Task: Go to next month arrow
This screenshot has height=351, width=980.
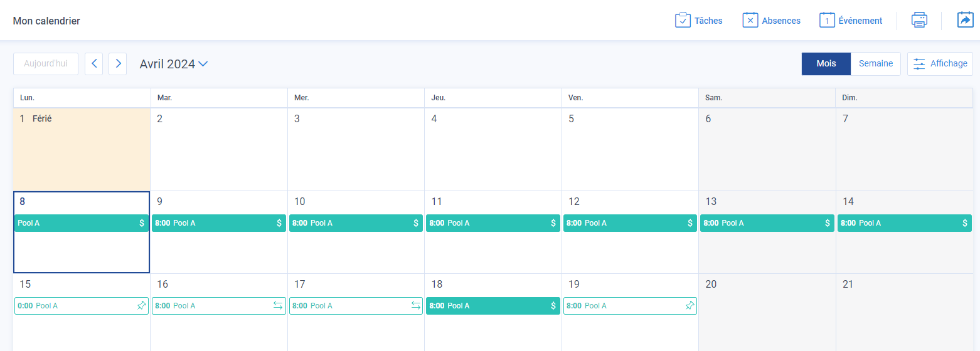Action: pos(118,64)
